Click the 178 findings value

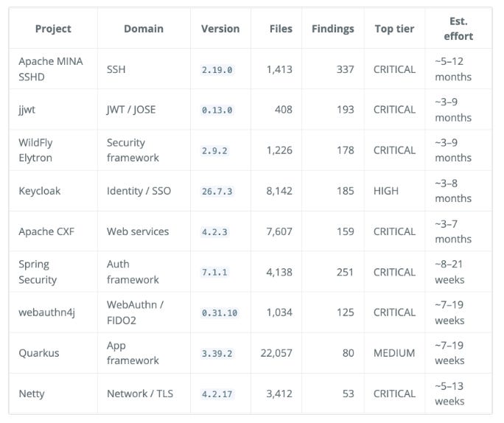coord(346,150)
